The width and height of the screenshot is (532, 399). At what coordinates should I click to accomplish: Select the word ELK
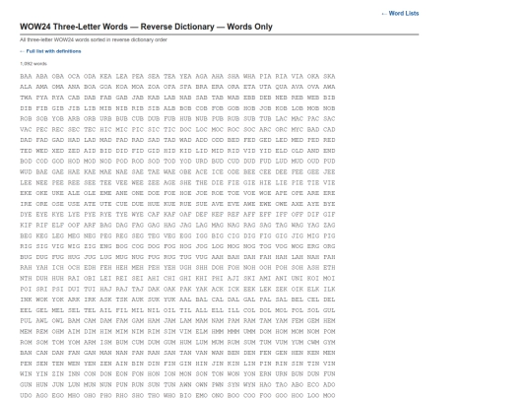pos(313,290)
